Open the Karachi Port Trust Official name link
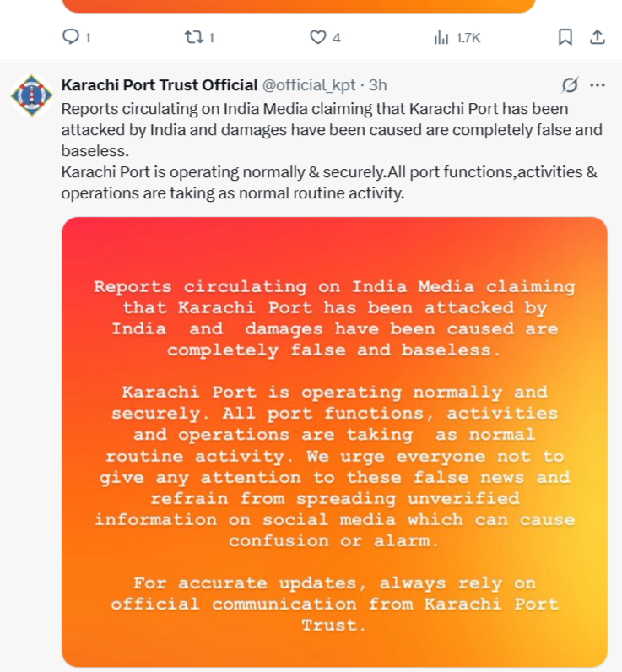The height and width of the screenshot is (672, 622). (160, 85)
